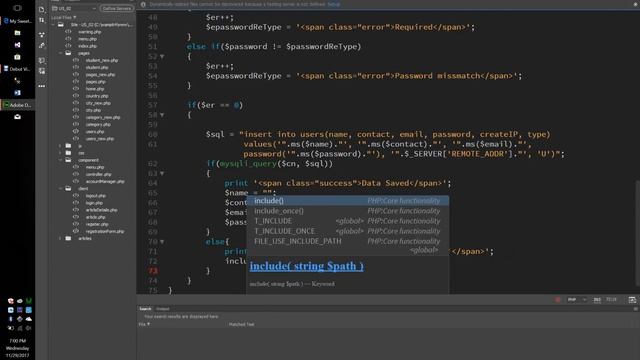Collapse the client folder
Screen dimensions: 640x360
[60, 189]
